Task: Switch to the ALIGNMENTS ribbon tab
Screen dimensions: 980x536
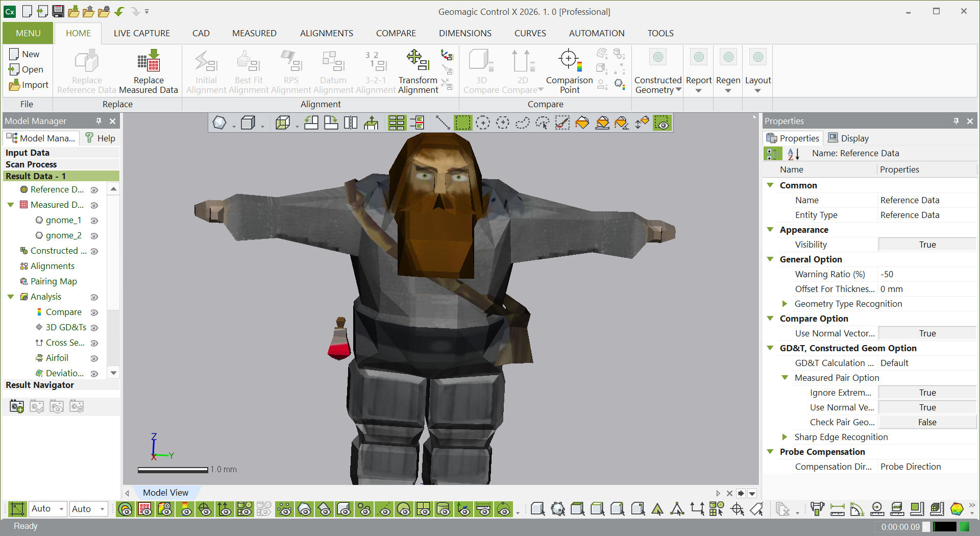Action: coord(326,33)
